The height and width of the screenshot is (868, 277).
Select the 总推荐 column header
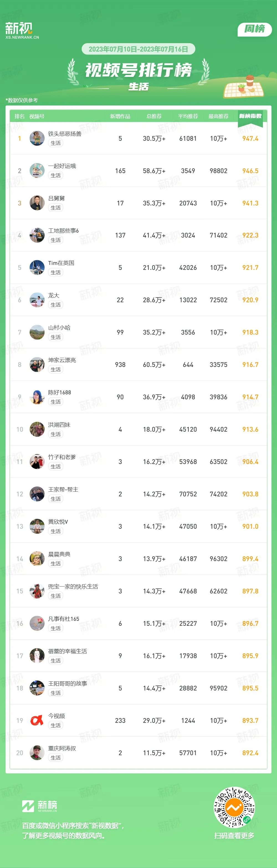[x=154, y=116]
